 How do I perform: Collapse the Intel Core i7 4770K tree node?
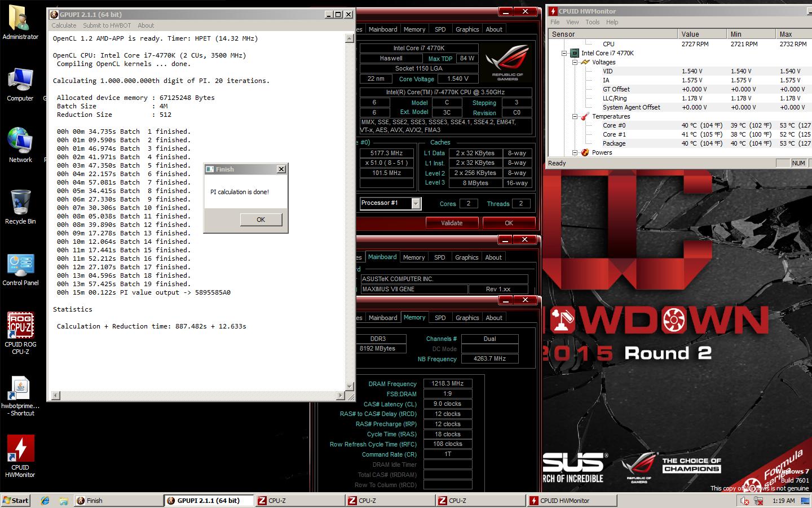[564, 53]
